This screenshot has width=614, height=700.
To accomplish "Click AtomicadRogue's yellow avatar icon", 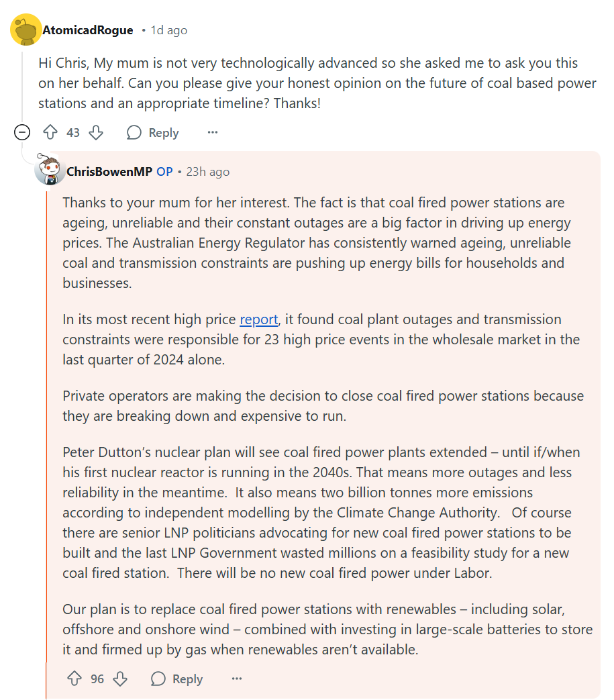I will pyautogui.click(x=26, y=30).
